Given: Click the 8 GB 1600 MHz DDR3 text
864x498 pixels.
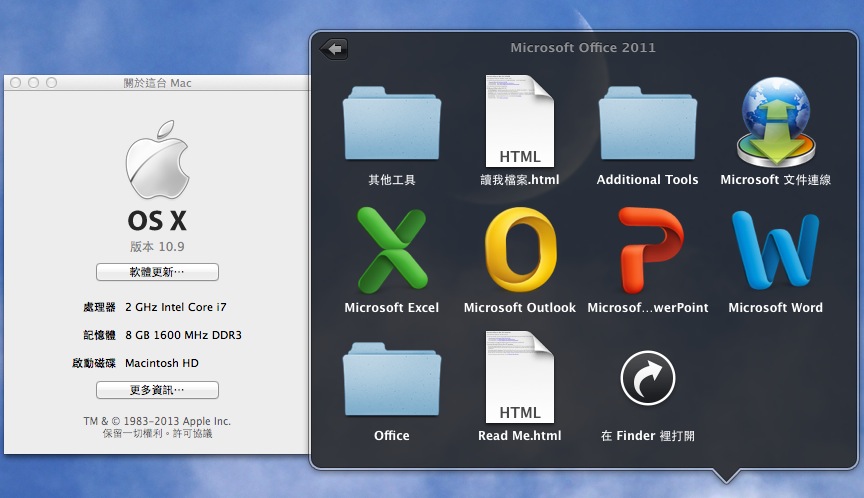Looking at the screenshot, I should click(x=183, y=335).
